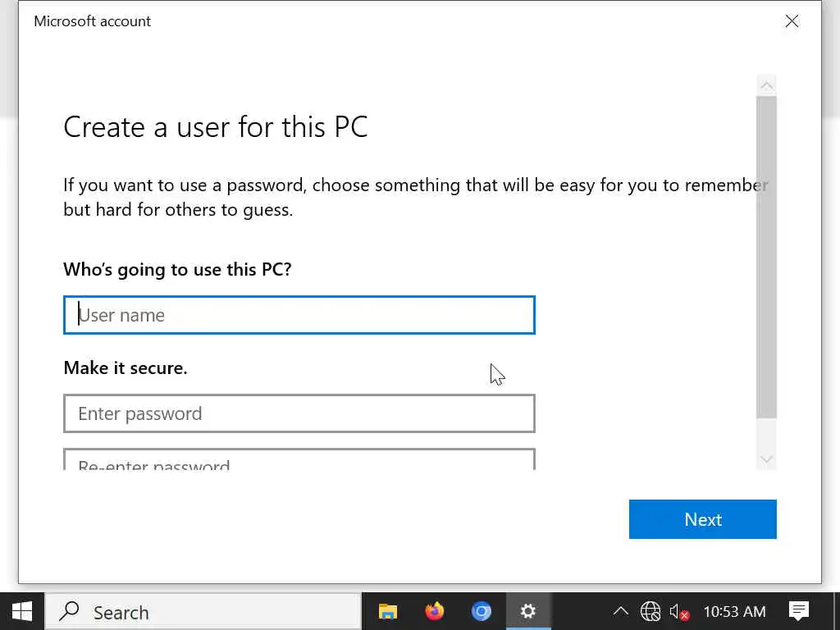Click the taskbar Search box
Viewport: 840px width, 630px height.
(203, 611)
